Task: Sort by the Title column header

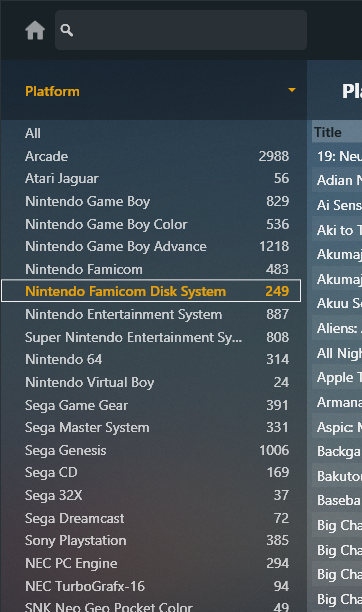Action: [337, 132]
